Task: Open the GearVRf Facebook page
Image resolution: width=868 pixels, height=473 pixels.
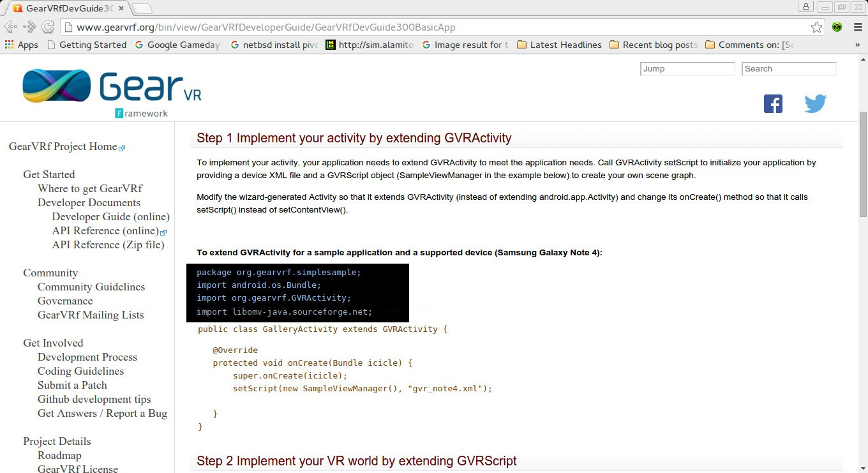Action: click(x=773, y=103)
